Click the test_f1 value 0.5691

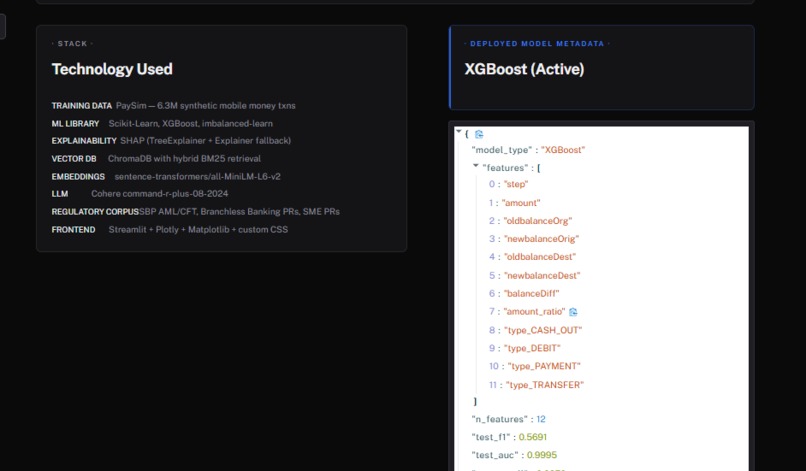click(533, 437)
